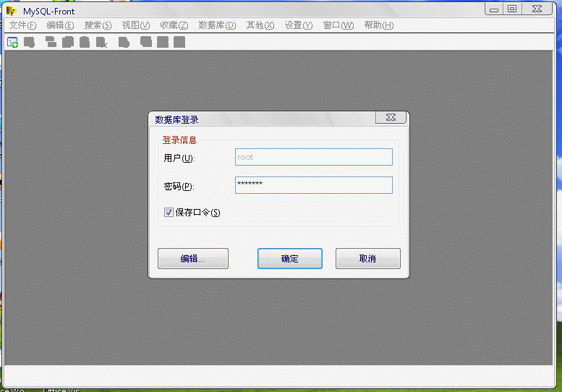Minimize the MySQL-Front window
The height and width of the screenshot is (392, 562).
point(494,9)
